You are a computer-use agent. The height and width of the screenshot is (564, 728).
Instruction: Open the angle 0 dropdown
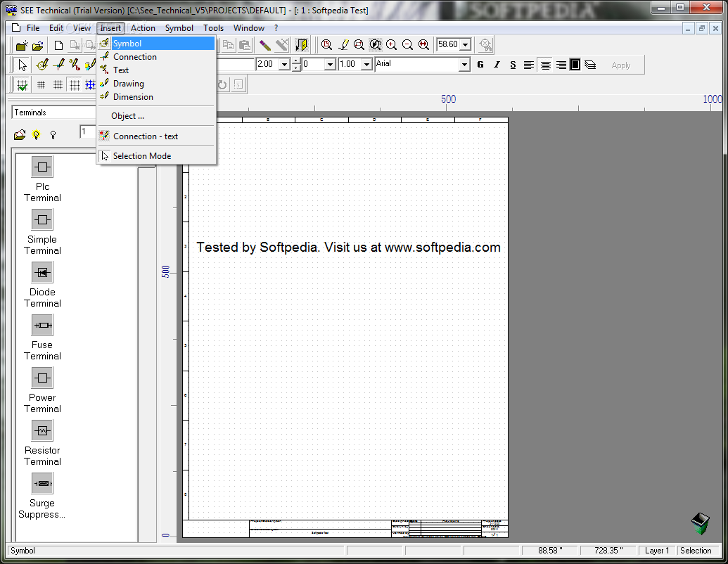[x=330, y=65]
